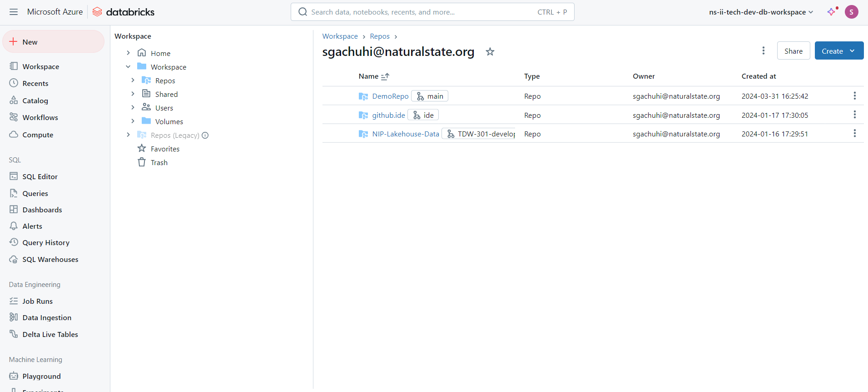Click the Name column sort icon
The image size is (868, 392).
[385, 76]
